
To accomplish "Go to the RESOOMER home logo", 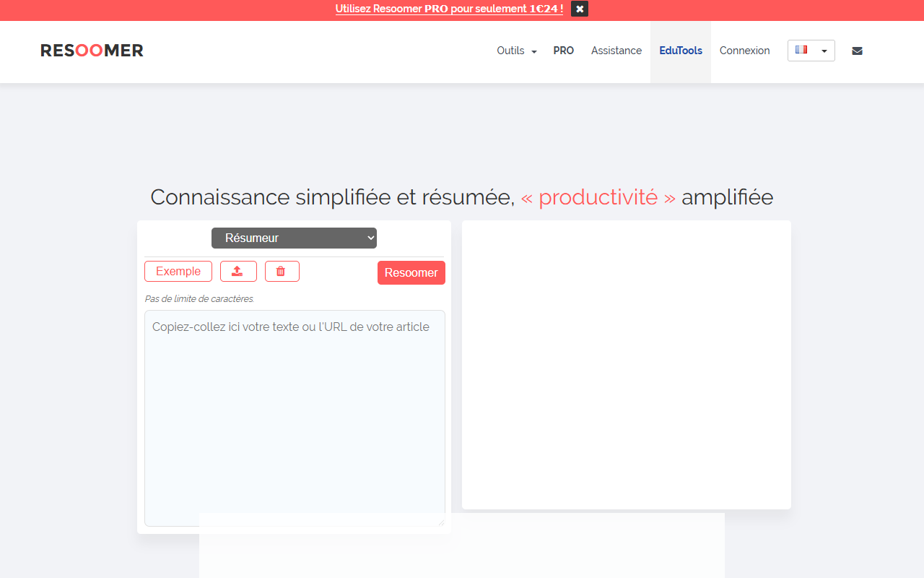I will (92, 51).
